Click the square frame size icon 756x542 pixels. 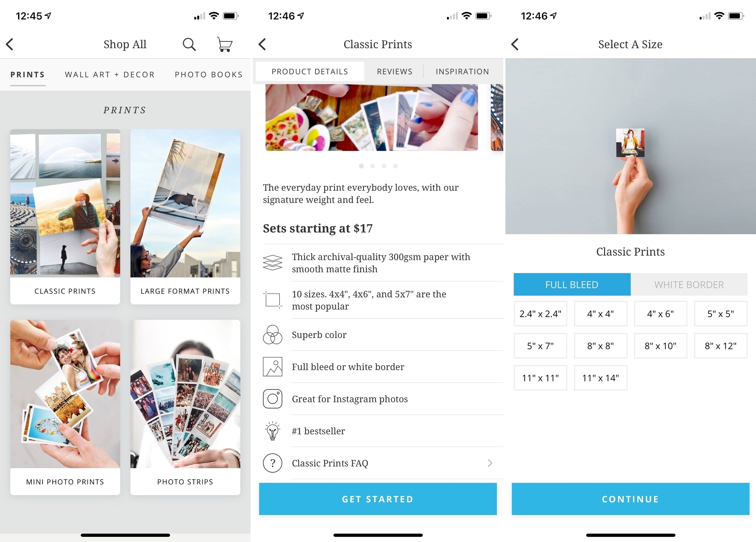pyautogui.click(x=272, y=299)
